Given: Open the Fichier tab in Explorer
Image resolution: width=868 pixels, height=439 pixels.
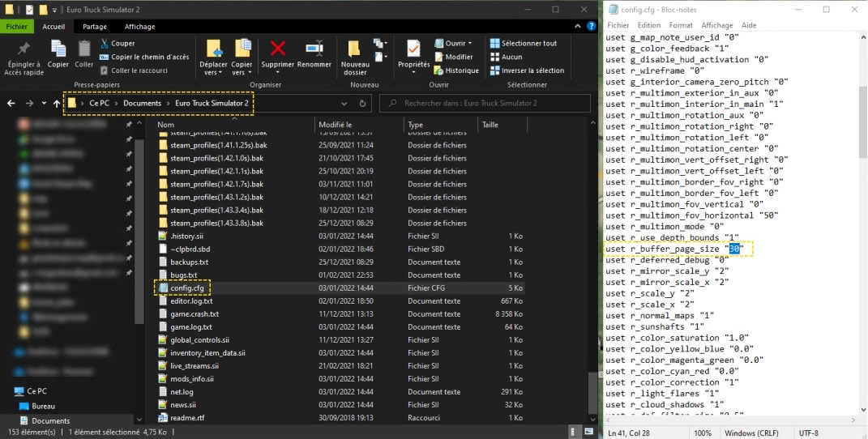Looking at the screenshot, I should point(16,27).
